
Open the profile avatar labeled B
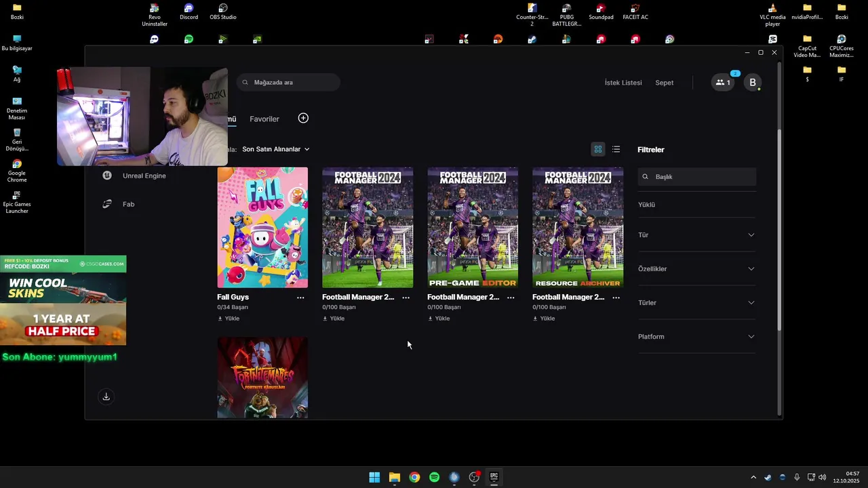pos(752,83)
